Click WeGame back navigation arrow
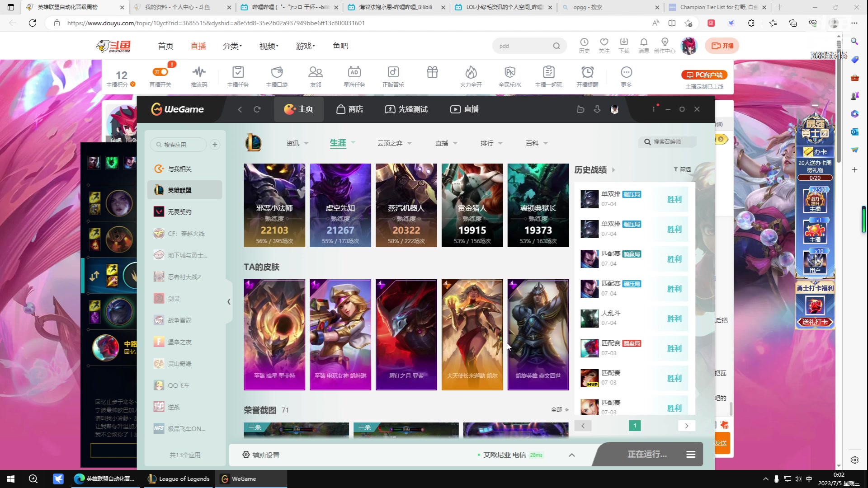This screenshot has width=868, height=488. click(x=240, y=109)
